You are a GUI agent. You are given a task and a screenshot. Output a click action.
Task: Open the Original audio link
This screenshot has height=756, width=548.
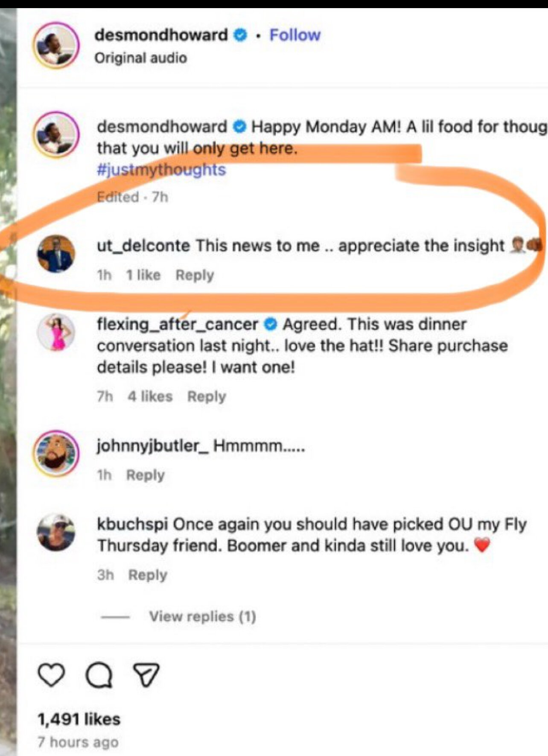140,58
